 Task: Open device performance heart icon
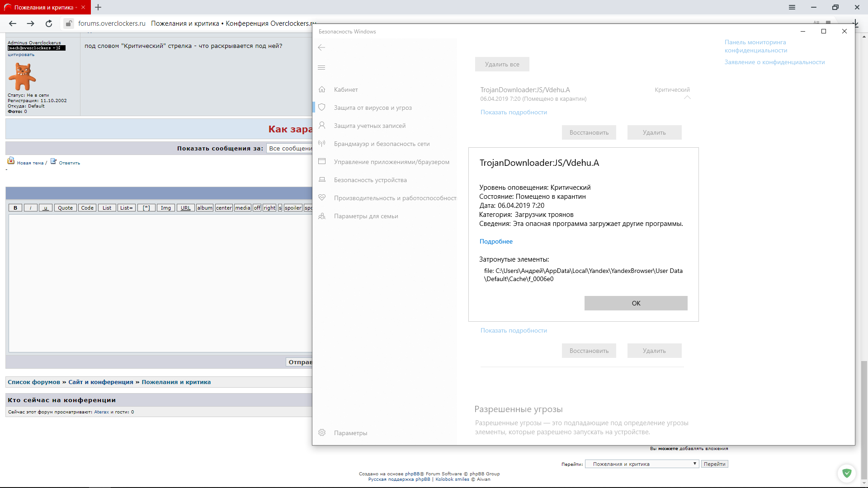pos(322,198)
